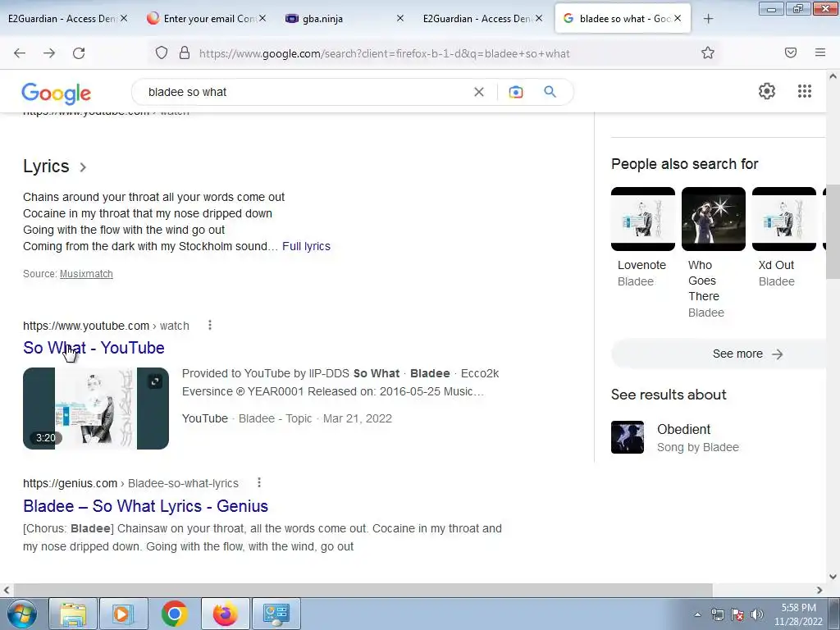Go forward using the browser forward arrow
The image size is (840, 630).
[x=49, y=53]
